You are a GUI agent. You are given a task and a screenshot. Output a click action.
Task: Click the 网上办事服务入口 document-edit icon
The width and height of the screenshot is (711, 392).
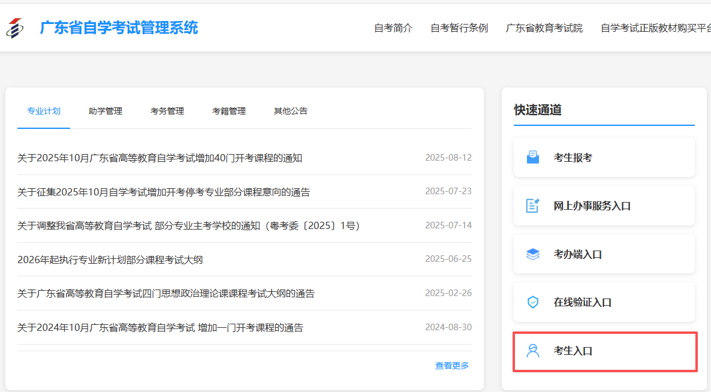(533, 206)
